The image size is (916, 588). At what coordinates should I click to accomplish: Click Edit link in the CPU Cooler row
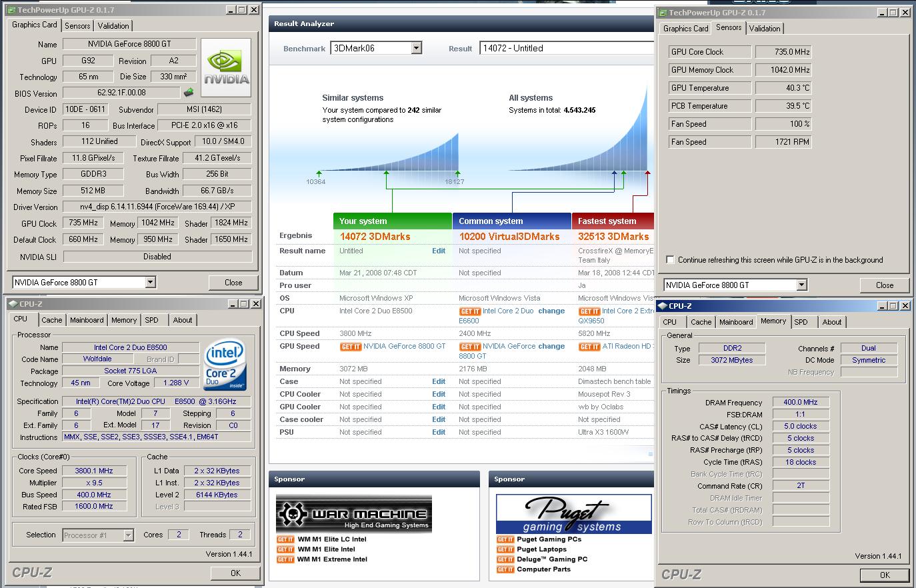point(439,394)
